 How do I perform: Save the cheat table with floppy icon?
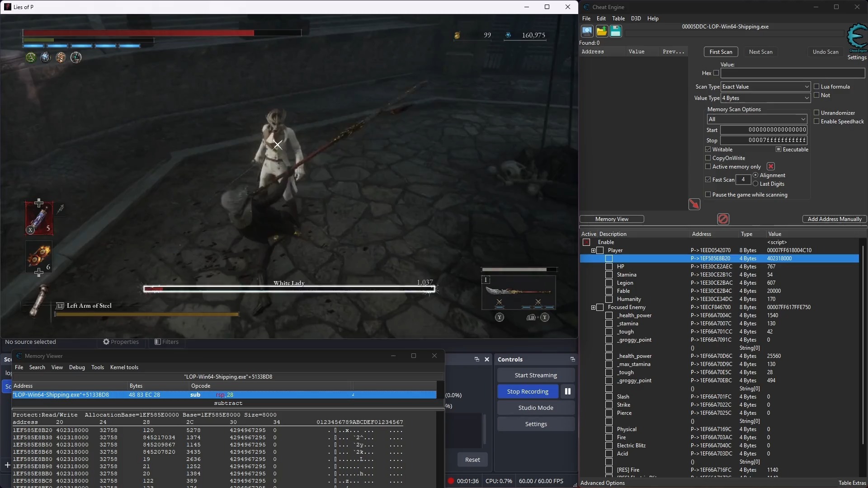click(616, 31)
